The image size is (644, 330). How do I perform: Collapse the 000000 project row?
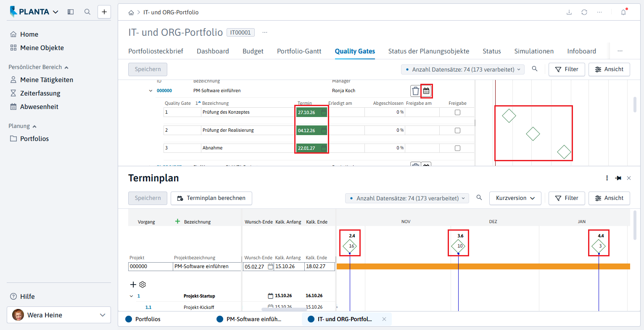(150, 90)
